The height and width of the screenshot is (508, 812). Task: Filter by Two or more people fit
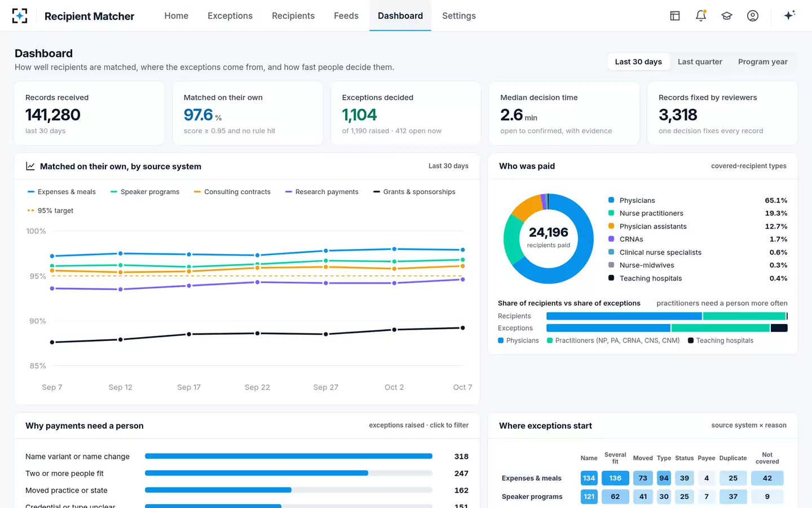tap(247, 474)
